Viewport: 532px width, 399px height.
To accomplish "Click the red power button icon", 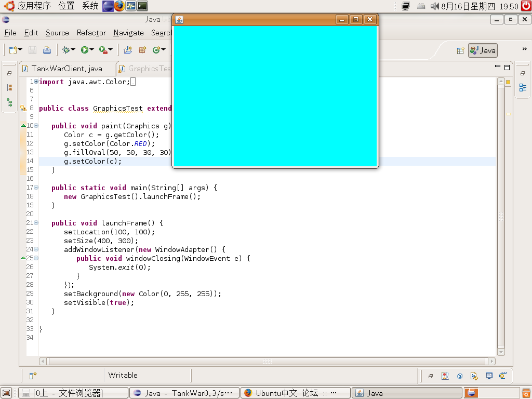I will click(526, 6).
